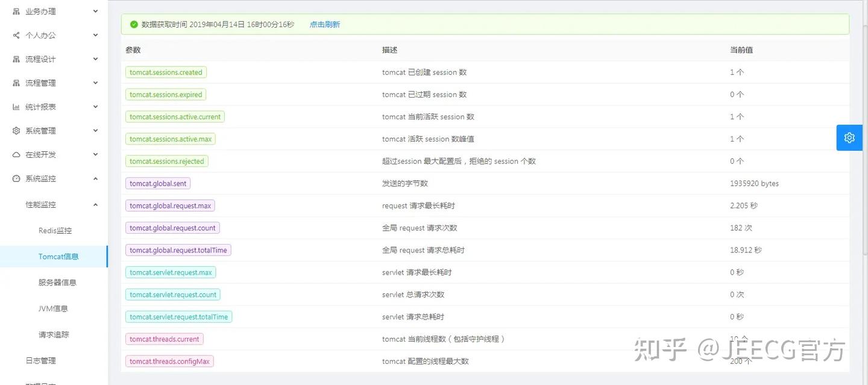Open the 系统管理 gear icon
Image resolution: width=868 pixels, height=385 pixels.
coord(13,130)
